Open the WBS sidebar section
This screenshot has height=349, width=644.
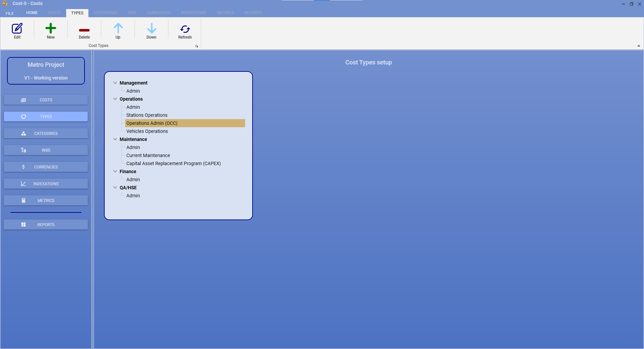pyautogui.click(x=46, y=150)
